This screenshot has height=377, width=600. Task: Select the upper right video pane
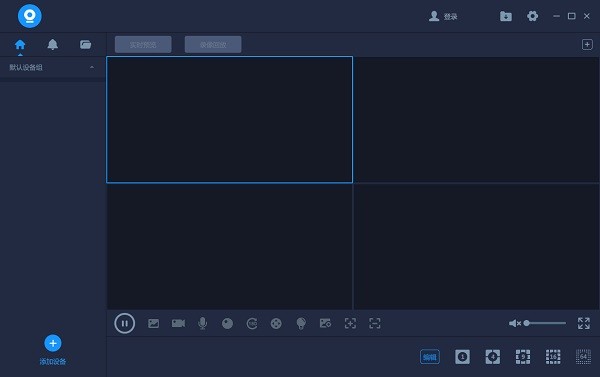click(x=476, y=120)
